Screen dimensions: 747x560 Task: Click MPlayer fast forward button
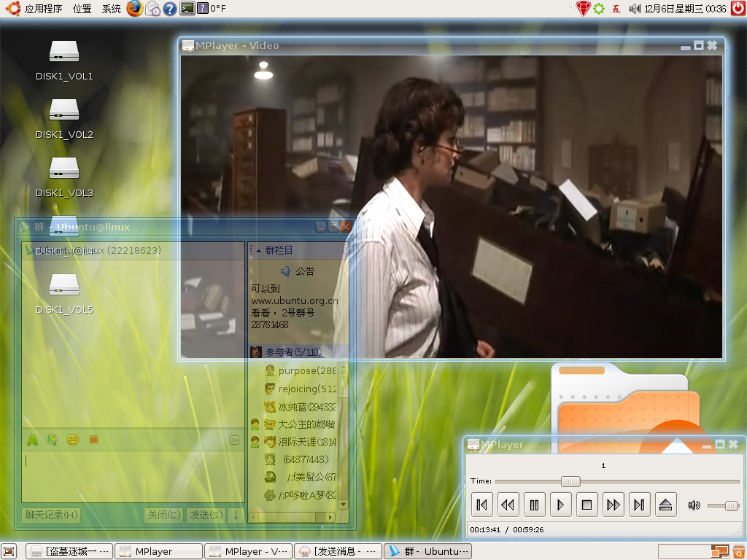click(x=613, y=505)
